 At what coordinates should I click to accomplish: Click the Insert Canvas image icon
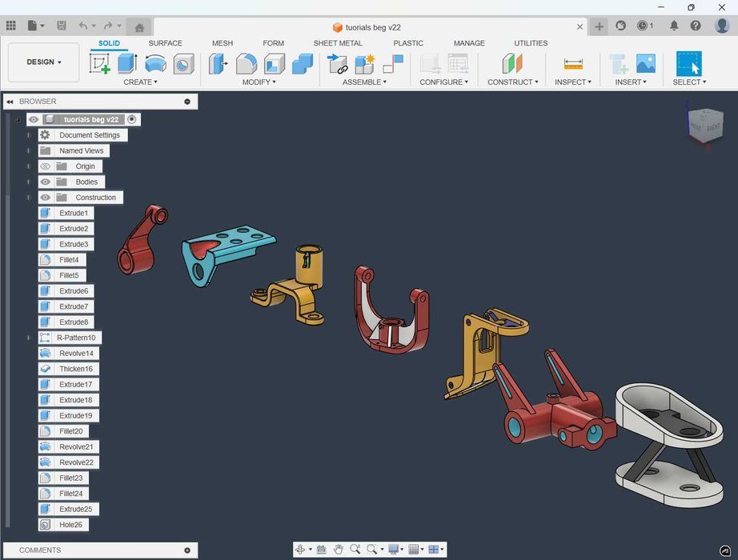click(646, 63)
